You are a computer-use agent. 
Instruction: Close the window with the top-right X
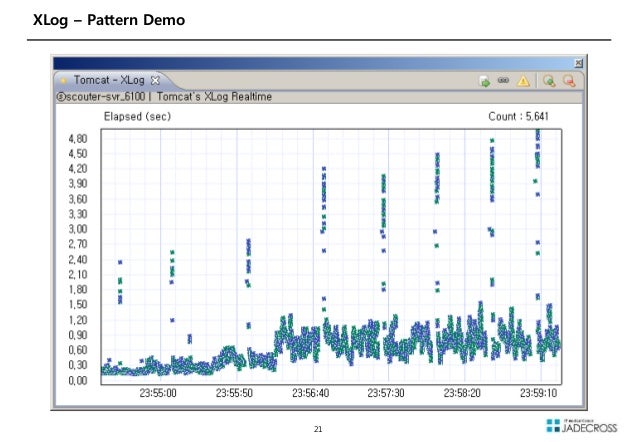click(579, 63)
